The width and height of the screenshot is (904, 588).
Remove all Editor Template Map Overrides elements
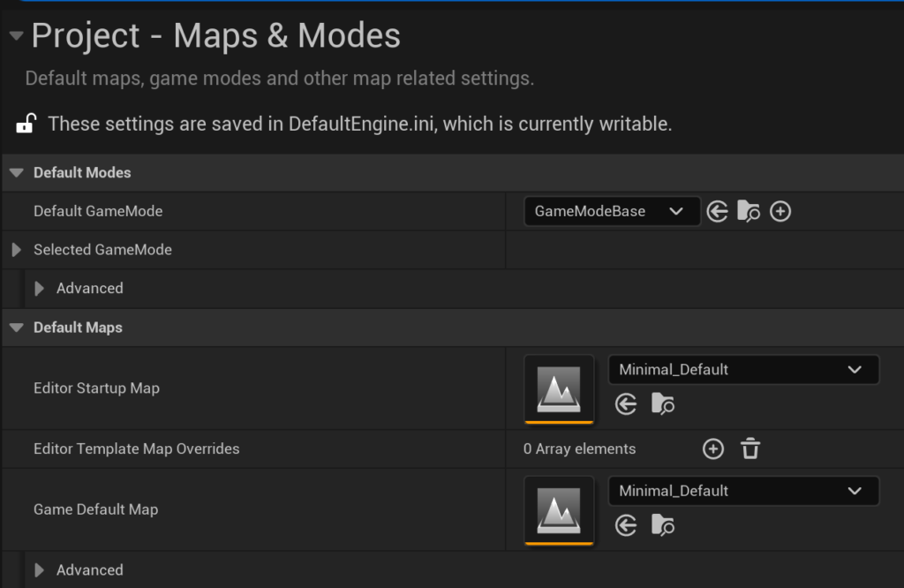click(750, 449)
